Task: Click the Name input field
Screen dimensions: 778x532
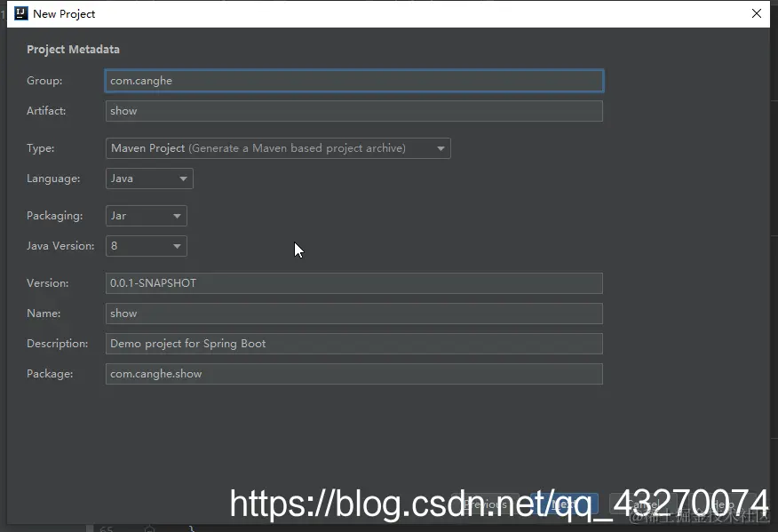Action: [x=354, y=314]
